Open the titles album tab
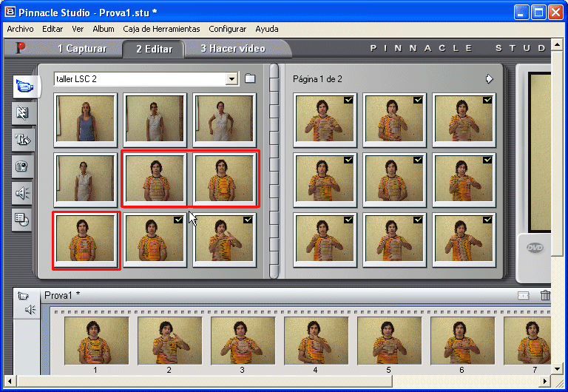The height and width of the screenshot is (392, 568). click(22, 140)
